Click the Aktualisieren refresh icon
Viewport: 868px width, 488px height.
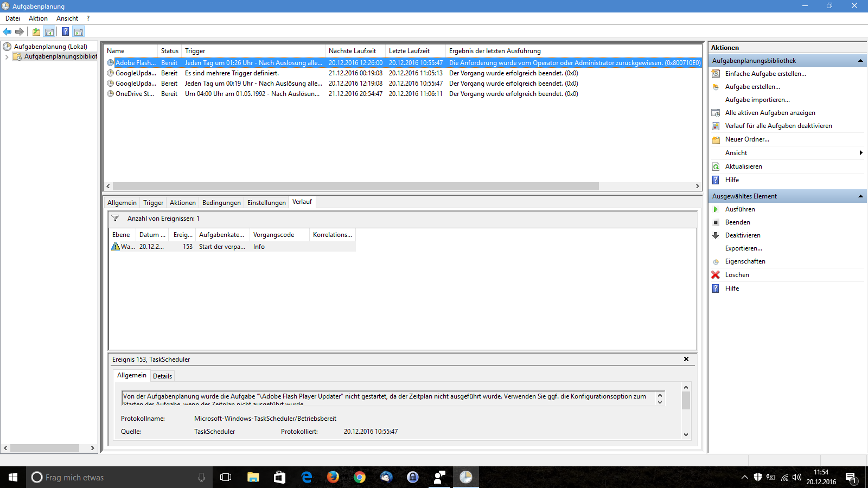pyautogui.click(x=716, y=166)
